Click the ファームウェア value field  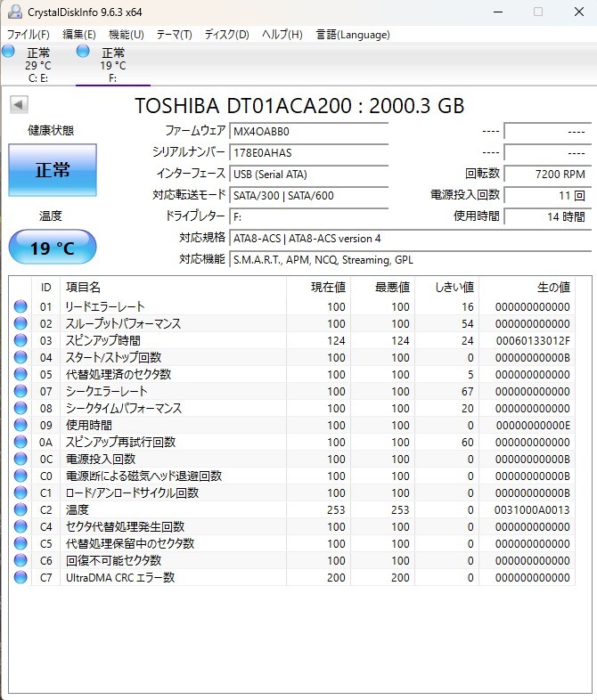click(x=308, y=131)
